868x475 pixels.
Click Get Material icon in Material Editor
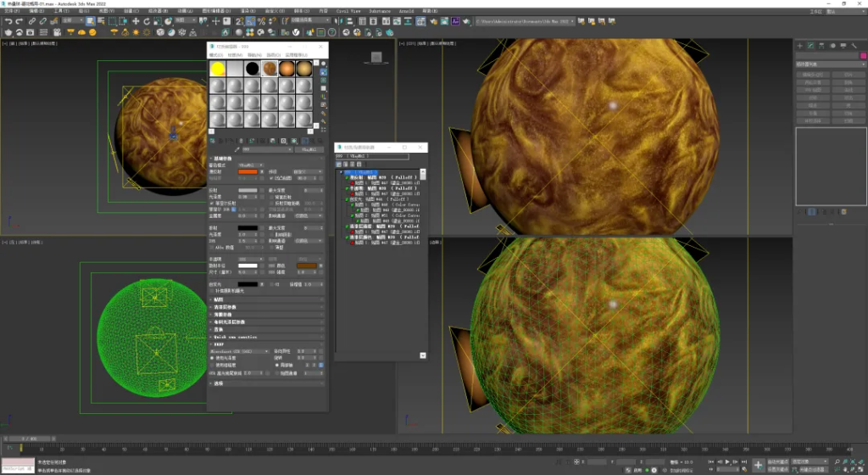coord(213,141)
